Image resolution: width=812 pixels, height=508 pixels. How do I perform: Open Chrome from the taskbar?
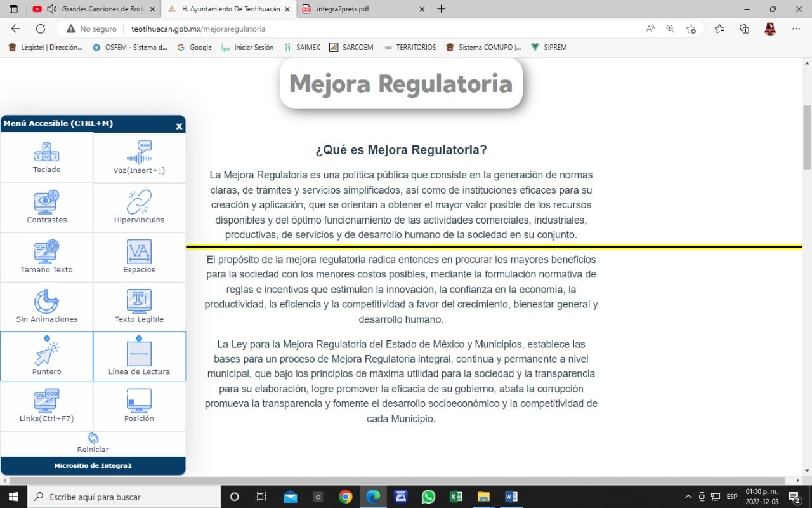345,497
